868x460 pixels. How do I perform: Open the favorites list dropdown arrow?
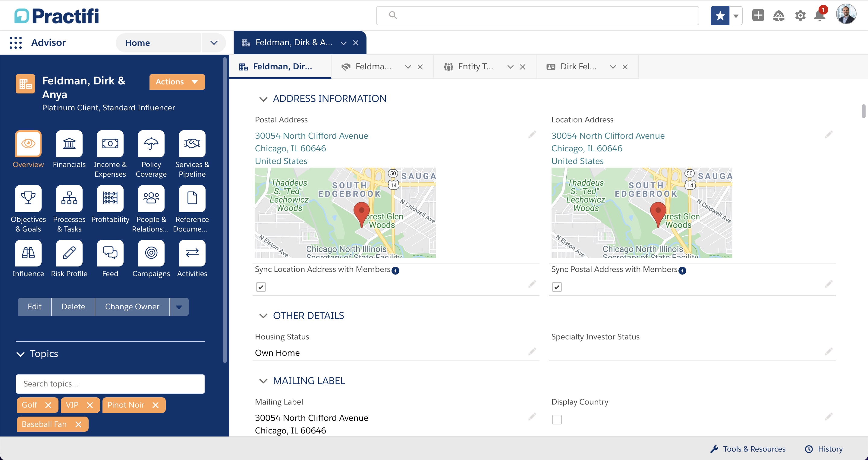click(736, 15)
